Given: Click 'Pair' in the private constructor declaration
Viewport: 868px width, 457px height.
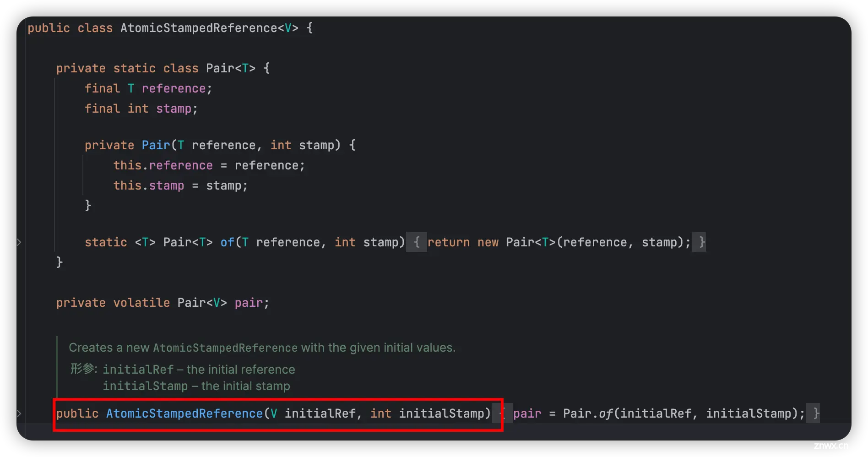Looking at the screenshot, I should pyautogui.click(x=156, y=145).
